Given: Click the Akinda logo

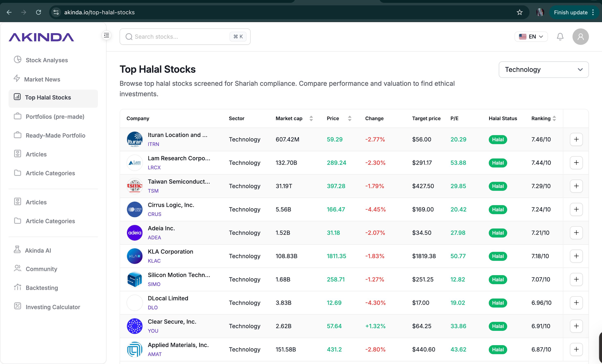Looking at the screenshot, I should [41, 37].
